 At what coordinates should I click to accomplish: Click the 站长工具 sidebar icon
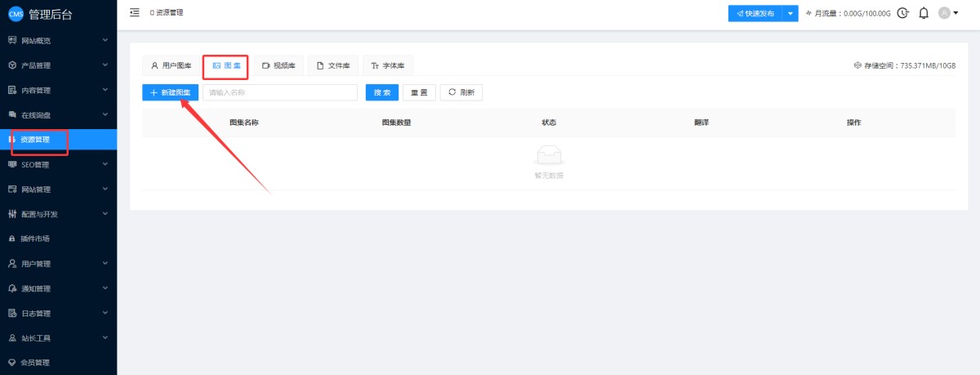pyautogui.click(x=12, y=337)
